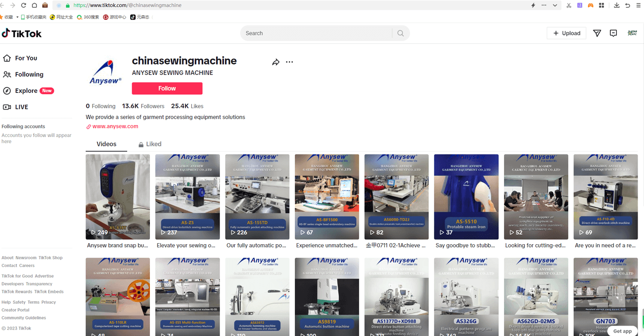Open the AS-ZS lockstitch machine video

[187, 197]
